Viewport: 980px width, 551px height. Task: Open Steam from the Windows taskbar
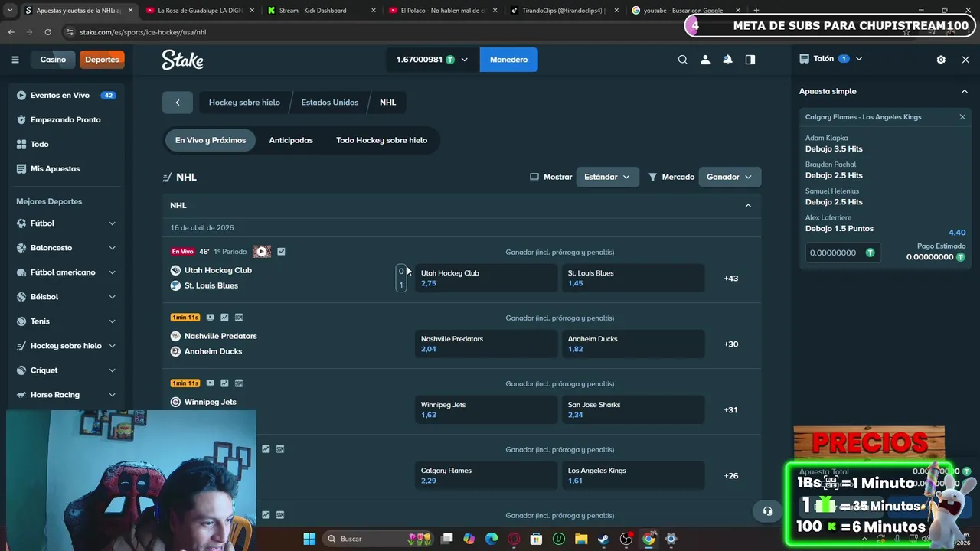(x=604, y=539)
